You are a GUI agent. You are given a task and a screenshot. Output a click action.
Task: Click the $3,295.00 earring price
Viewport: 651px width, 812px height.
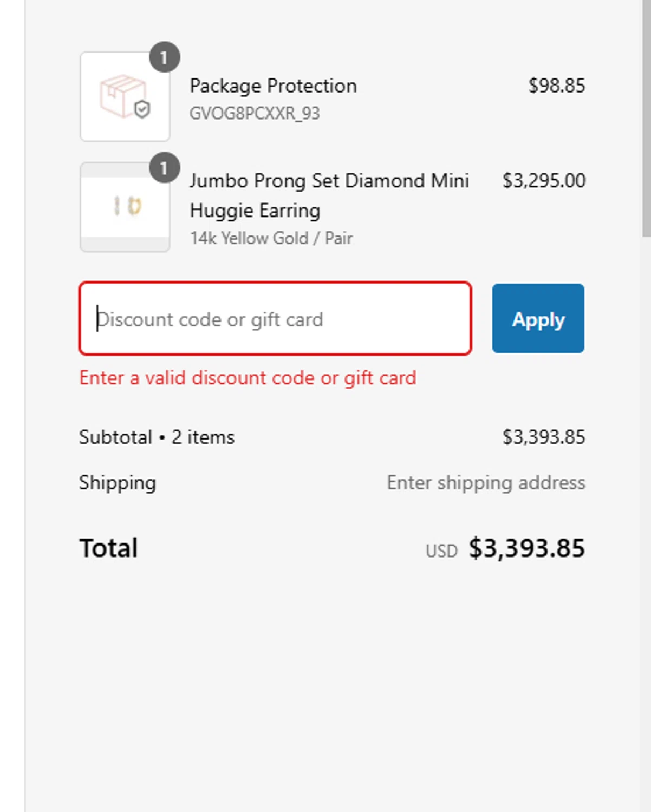543,181
